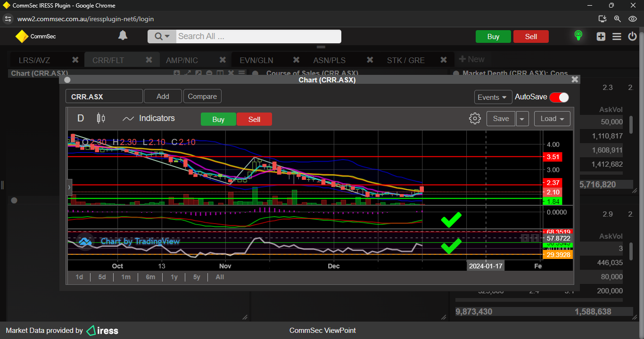Image resolution: width=644 pixels, height=339 pixels.
Task: Open the Indicators menu
Action: tap(149, 118)
